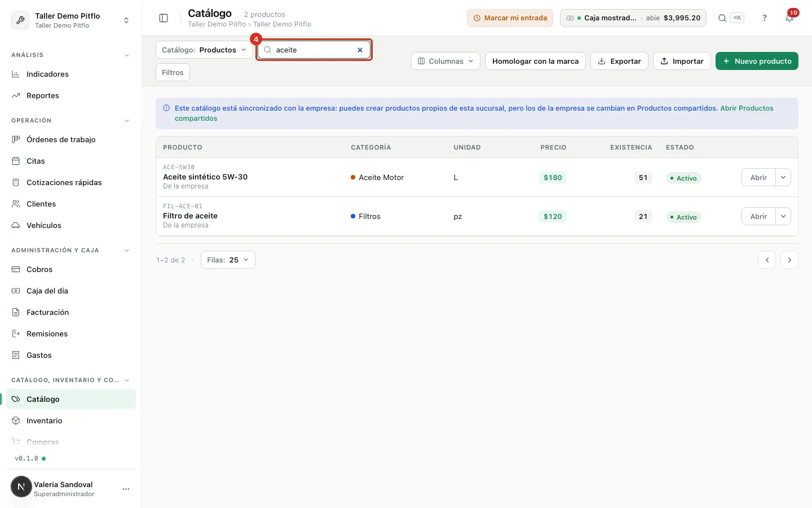Open Inventario section
Image resolution: width=812 pixels, height=508 pixels.
[70, 421]
